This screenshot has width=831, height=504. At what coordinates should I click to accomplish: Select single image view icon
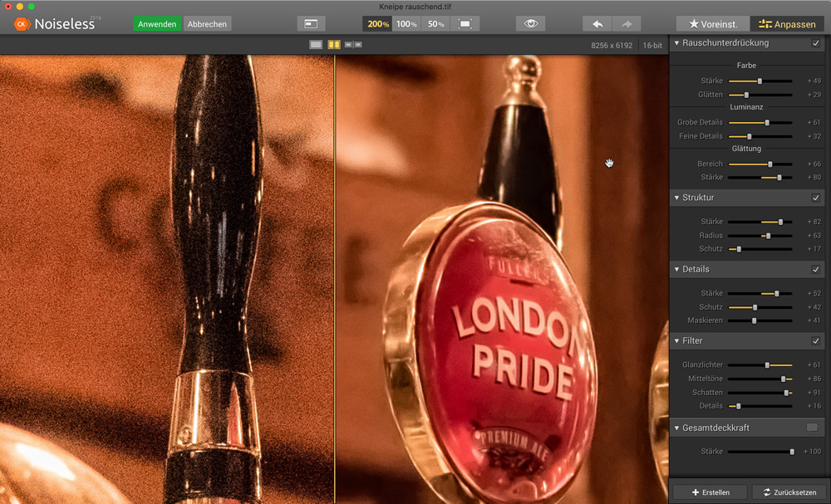pos(315,45)
